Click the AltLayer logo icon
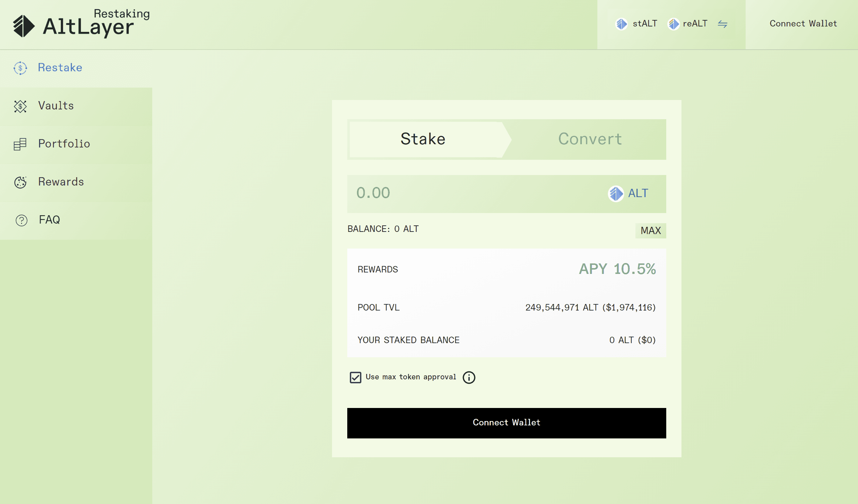Image resolution: width=858 pixels, height=504 pixels. point(24,26)
